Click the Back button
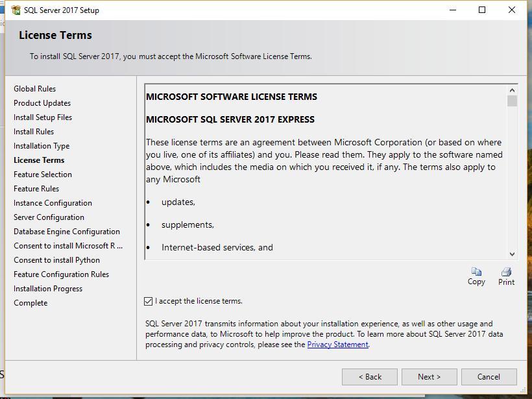 tap(370, 377)
